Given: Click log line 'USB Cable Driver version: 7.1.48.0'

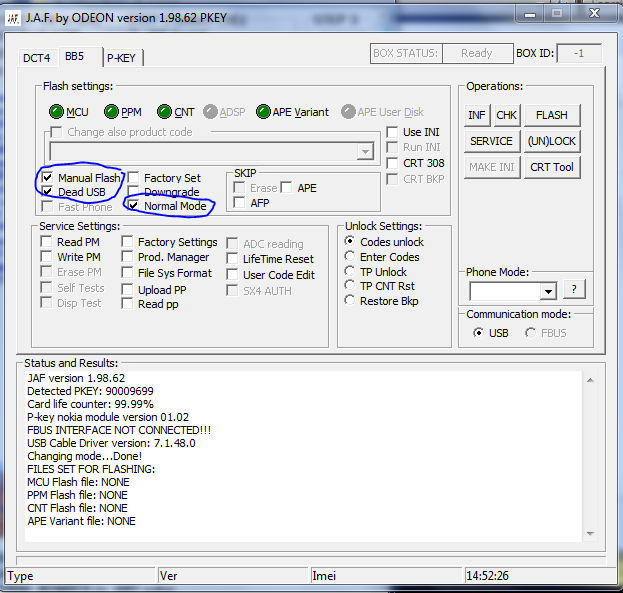Looking at the screenshot, I should coord(111,443).
